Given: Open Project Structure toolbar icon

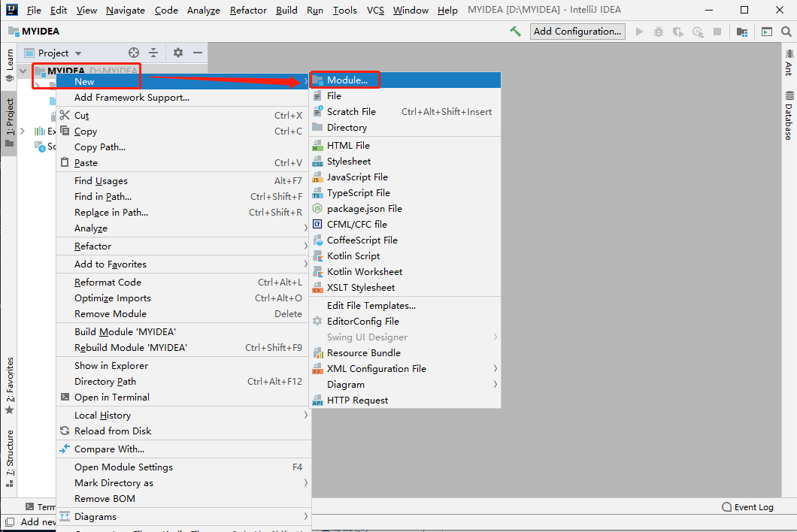Looking at the screenshot, I should point(742,32).
